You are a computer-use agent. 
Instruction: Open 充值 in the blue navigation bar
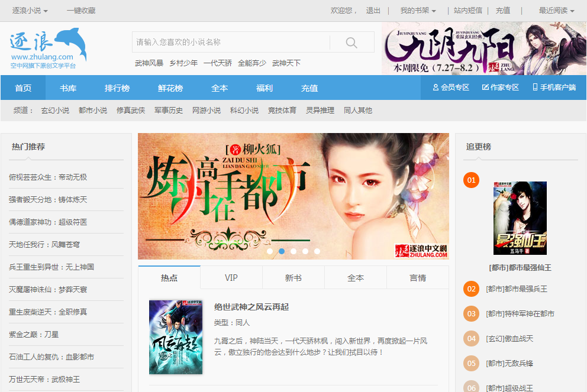tap(309, 88)
